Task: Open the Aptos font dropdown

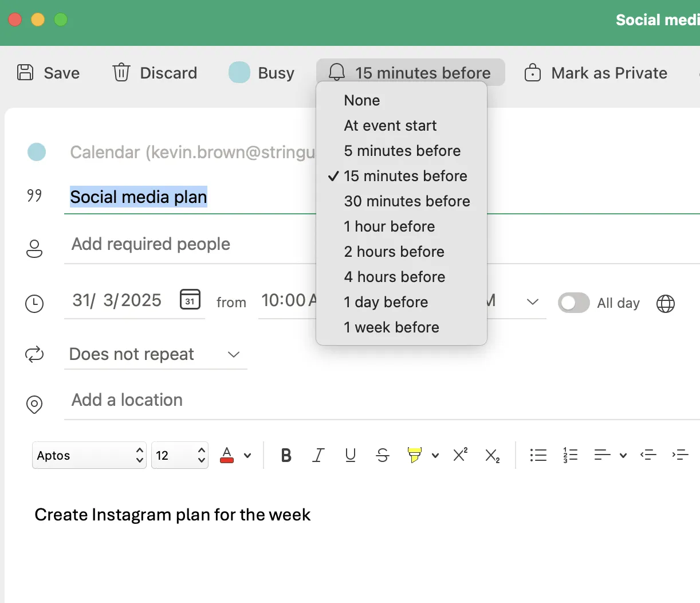Action: 89,456
